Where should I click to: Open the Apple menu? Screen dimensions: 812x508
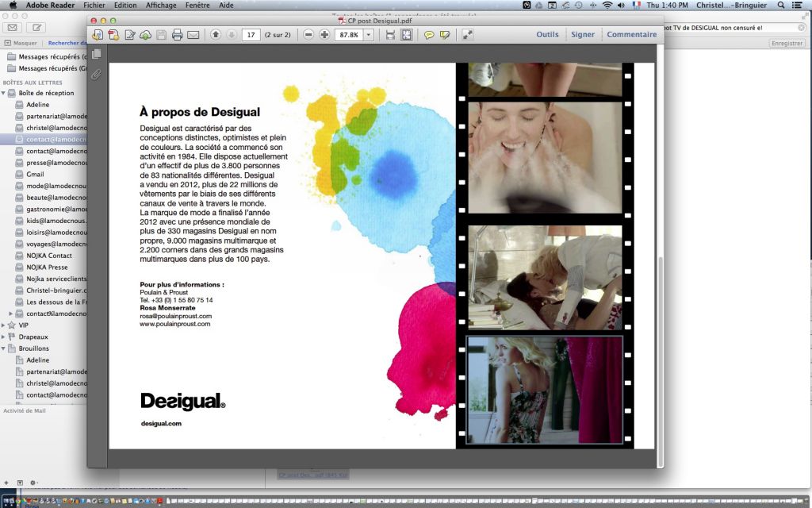click(x=13, y=6)
